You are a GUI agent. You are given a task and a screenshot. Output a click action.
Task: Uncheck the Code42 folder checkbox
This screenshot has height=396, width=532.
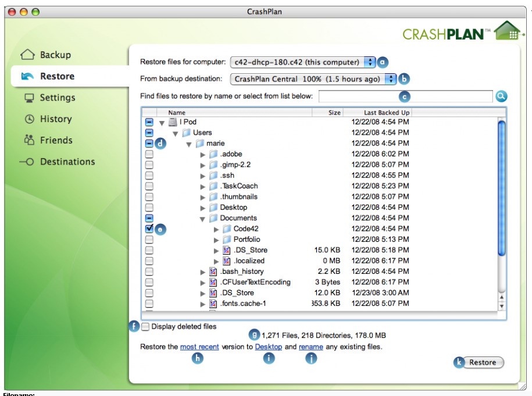(x=149, y=229)
